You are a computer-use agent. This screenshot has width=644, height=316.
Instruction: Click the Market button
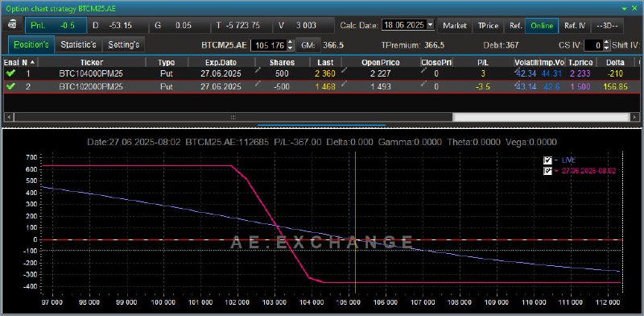pyautogui.click(x=455, y=26)
